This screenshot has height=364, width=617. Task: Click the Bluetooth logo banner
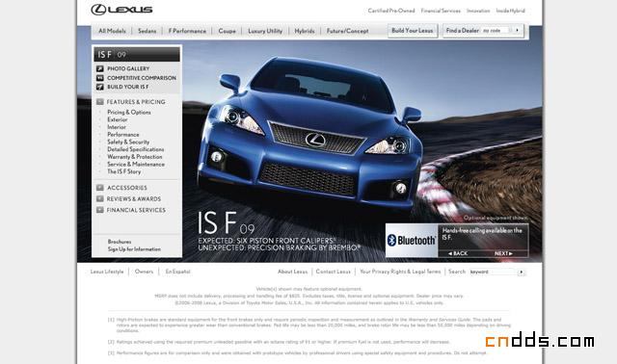click(x=412, y=240)
